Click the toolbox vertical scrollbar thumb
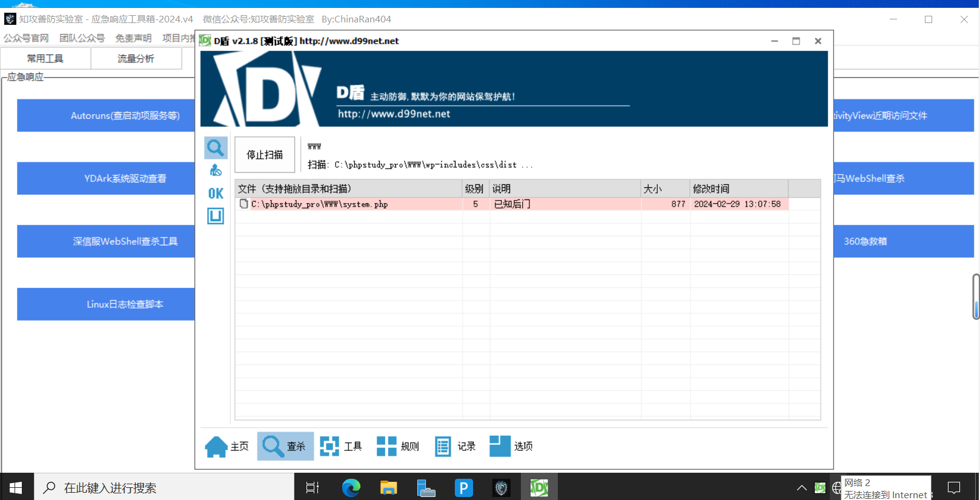The height and width of the screenshot is (500, 980). 976,296
